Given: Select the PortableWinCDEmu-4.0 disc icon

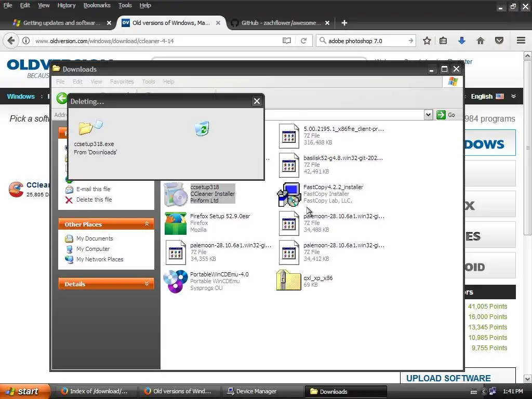Looking at the screenshot, I should (176, 281).
